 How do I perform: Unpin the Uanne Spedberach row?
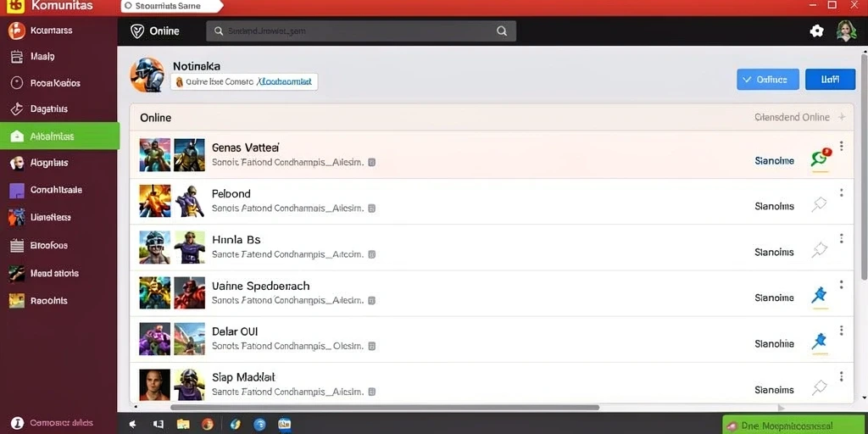pos(820,296)
